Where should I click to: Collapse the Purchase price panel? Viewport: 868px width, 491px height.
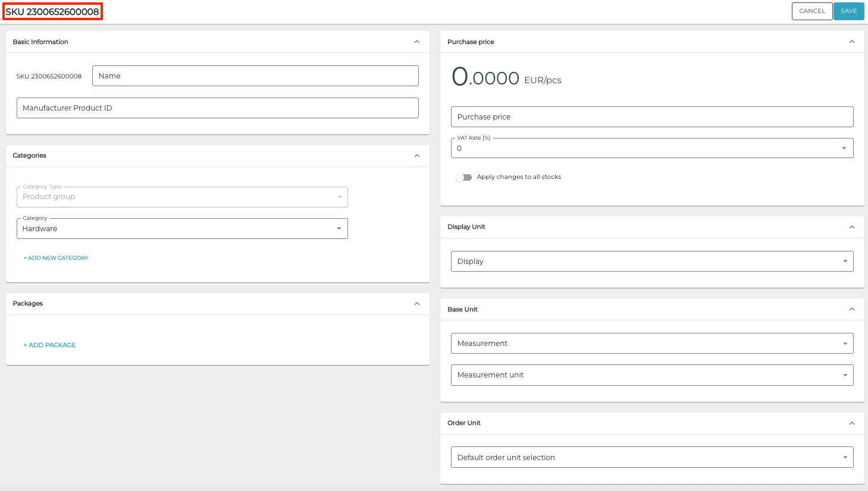(851, 42)
